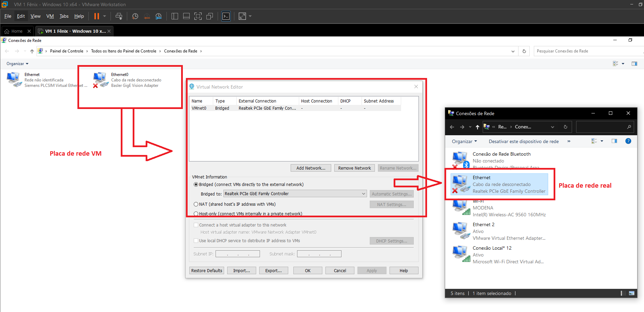Switch to Unity mode icon
The width and height of the screenshot is (644, 312).
[210, 16]
